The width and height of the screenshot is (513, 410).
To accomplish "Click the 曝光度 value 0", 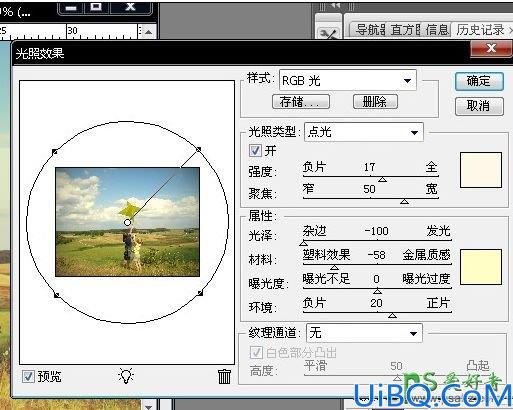I will [x=376, y=279].
